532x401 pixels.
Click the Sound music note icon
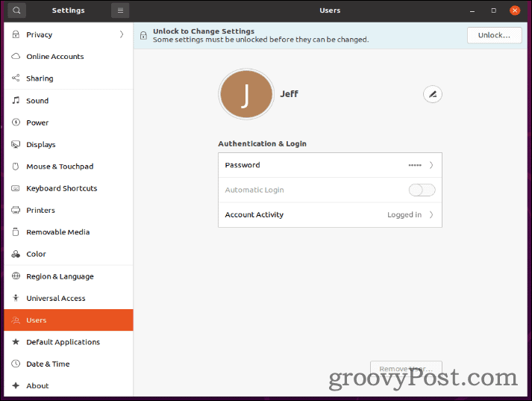(16, 101)
